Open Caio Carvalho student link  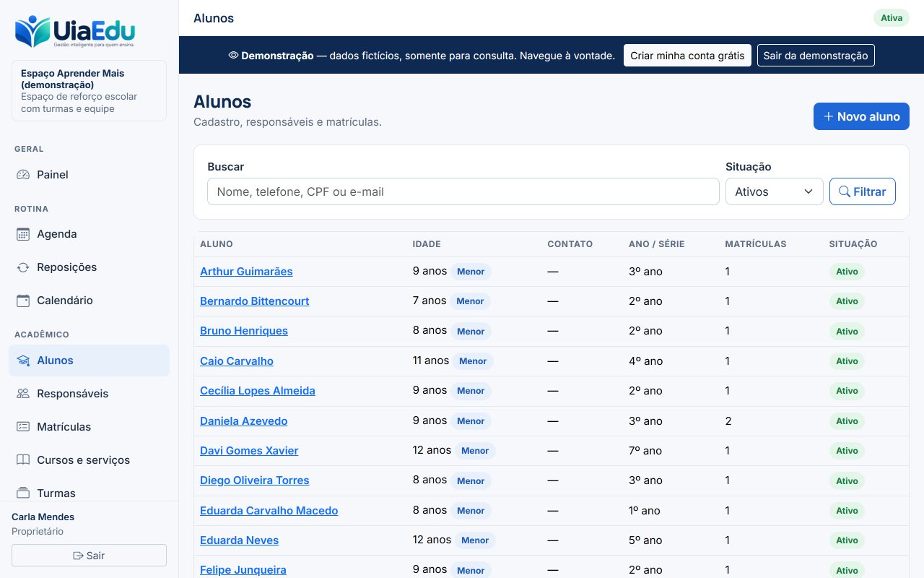[237, 361]
